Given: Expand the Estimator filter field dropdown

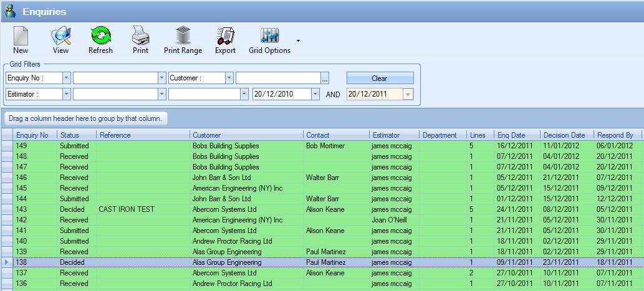Looking at the screenshot, I should pyautogui.click(x=66, y=94).
